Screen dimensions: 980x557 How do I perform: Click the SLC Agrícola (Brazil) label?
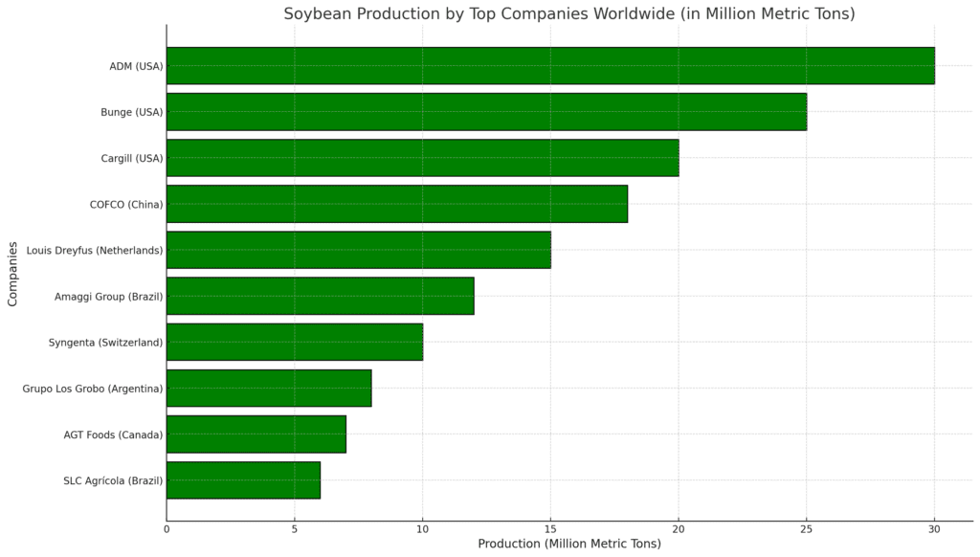pos(113,480)
